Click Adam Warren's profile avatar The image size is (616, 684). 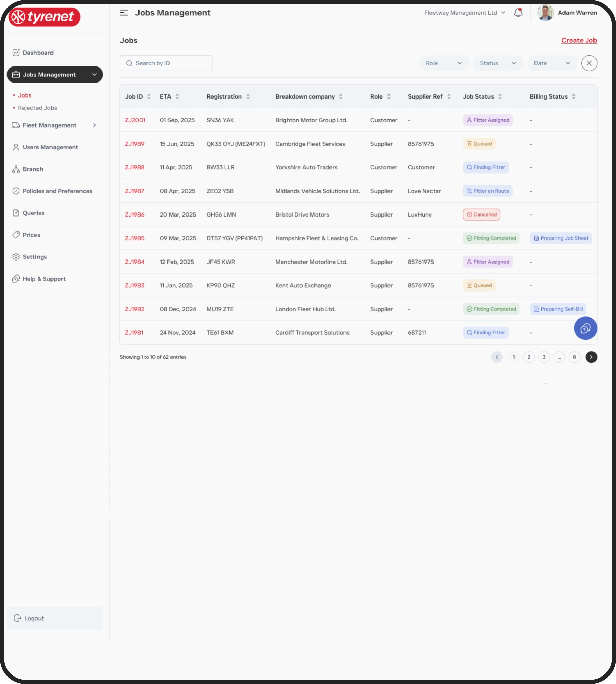[x=545, y=13]
